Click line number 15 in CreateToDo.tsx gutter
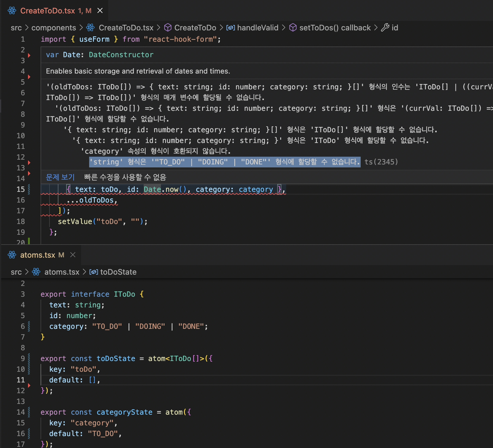This screenshot has width=493, height=448. pos(21,189)
